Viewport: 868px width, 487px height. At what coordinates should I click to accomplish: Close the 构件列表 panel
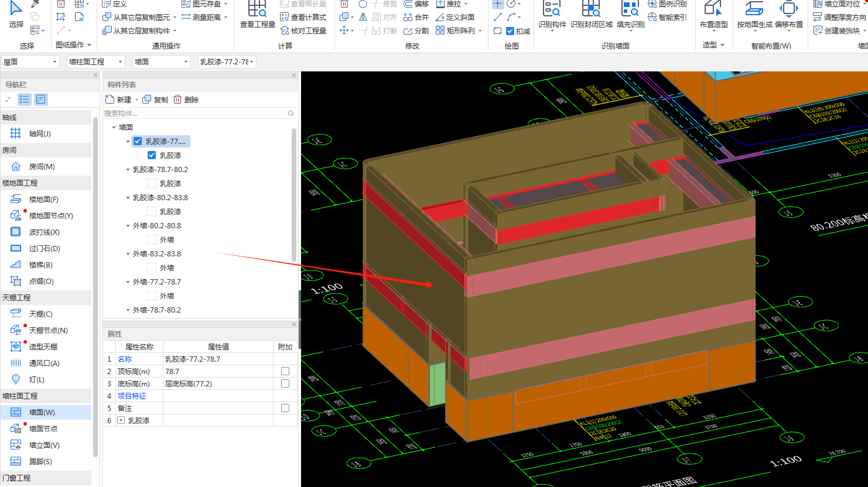[x=294, y=76]
